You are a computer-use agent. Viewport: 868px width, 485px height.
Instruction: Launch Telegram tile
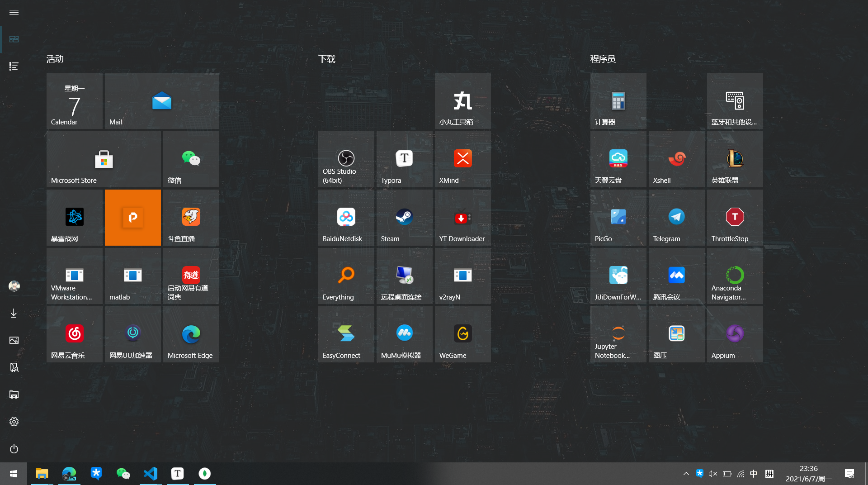677,218
